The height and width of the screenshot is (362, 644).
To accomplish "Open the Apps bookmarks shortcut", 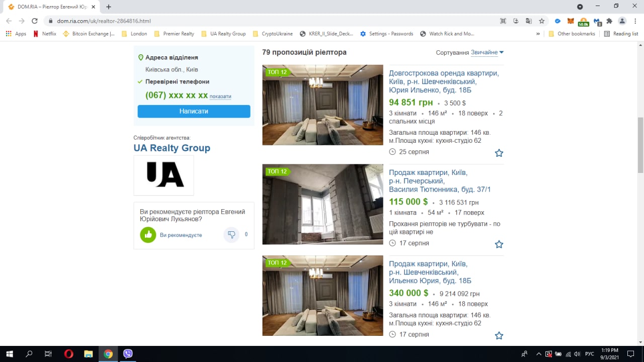I will click(16, 34).
